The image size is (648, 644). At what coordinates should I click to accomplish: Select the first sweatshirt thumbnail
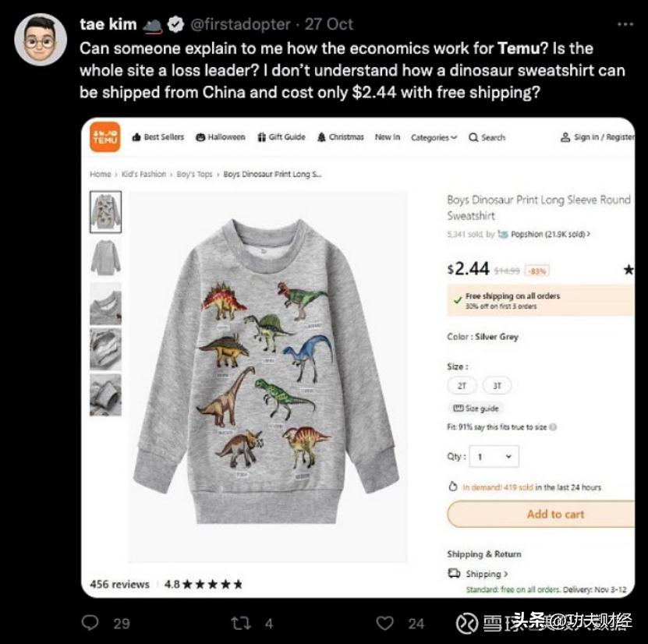105,211
